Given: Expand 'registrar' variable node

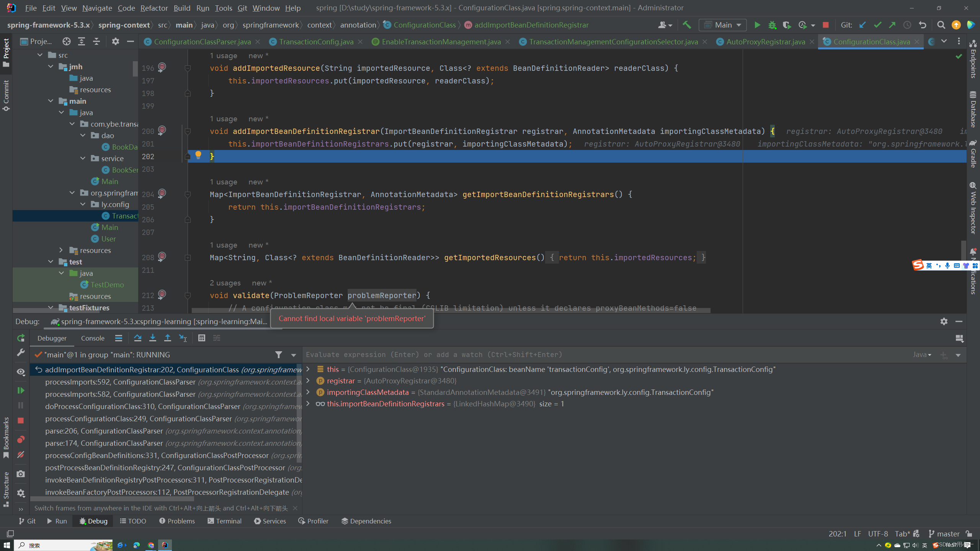Looking at the screenshot, I should click(x=308, y=381).
